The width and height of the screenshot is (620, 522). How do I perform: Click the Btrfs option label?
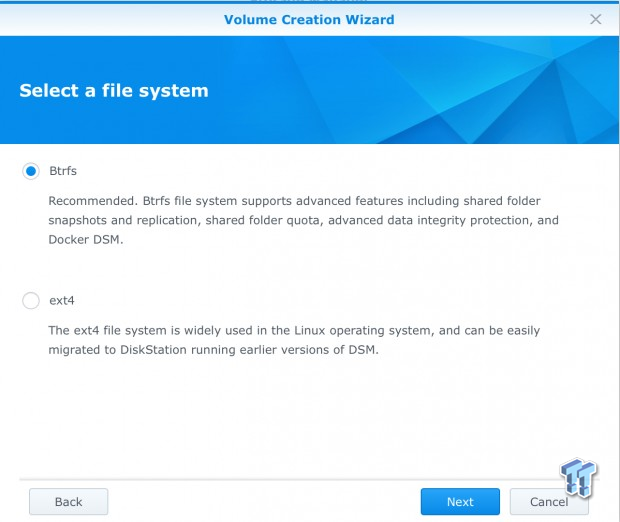[63, 171]
